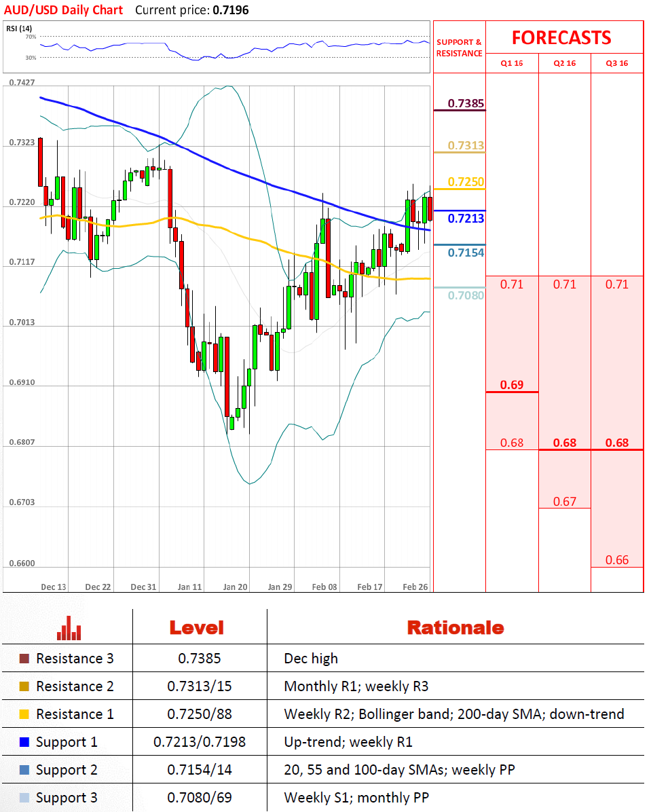This screenshot has height=812, width=651.
Task: Click the 0.7013 price axis label
Action: 22,322
